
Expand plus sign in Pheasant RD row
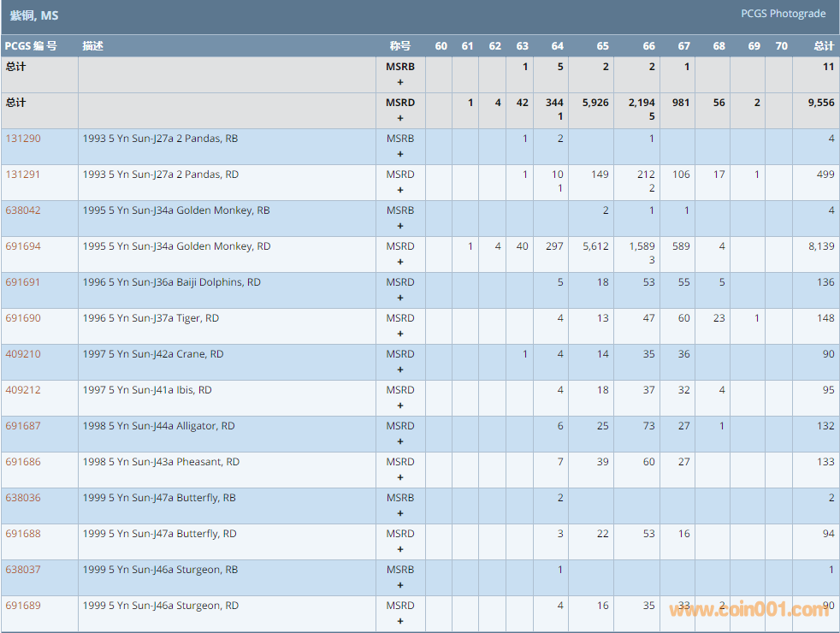click(400, 478)
